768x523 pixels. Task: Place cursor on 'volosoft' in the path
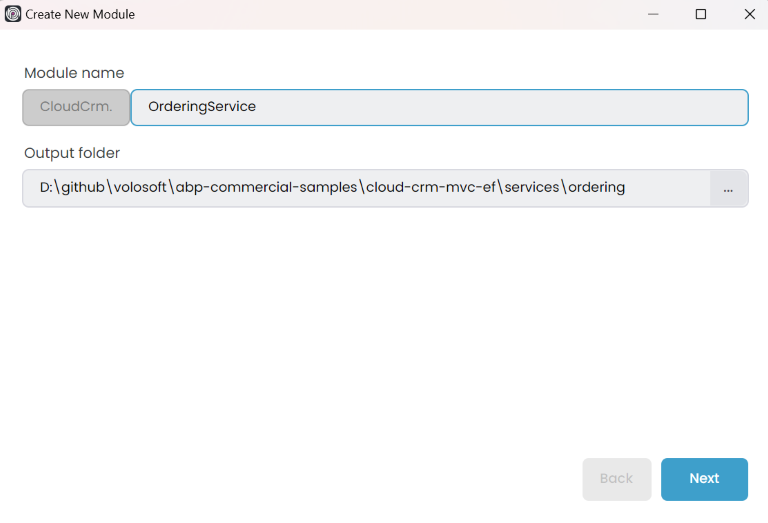(141, 188)
